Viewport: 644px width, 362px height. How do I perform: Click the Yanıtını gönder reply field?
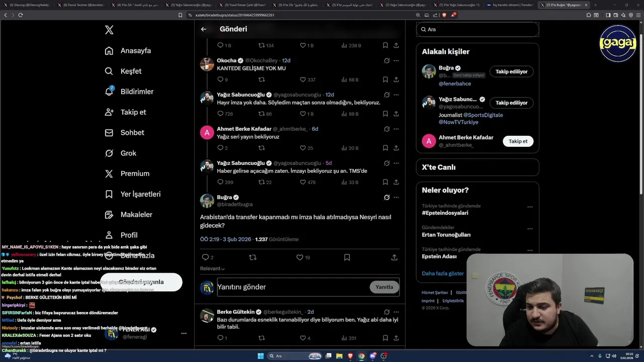pyautogui.click(x=292, y=287)
